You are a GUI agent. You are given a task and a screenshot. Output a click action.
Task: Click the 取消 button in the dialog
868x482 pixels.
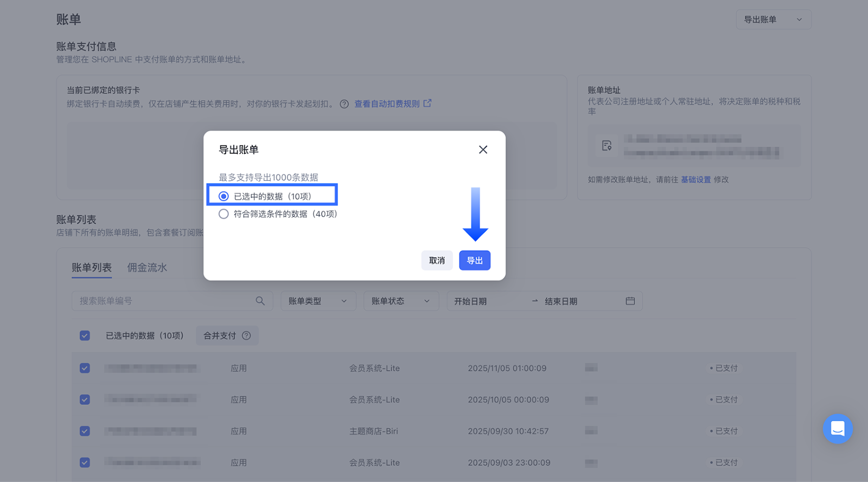click(437, 261)
